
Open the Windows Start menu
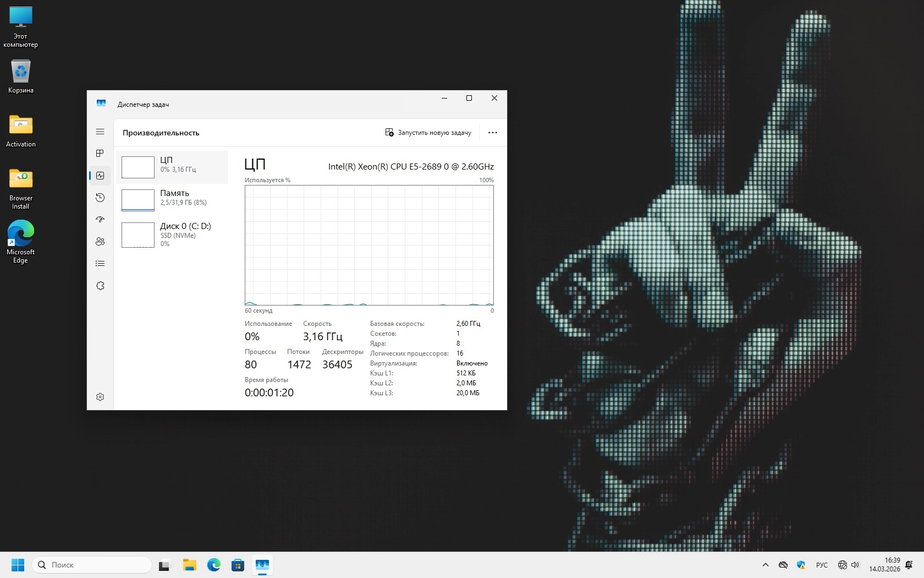(x=18, y=565)
